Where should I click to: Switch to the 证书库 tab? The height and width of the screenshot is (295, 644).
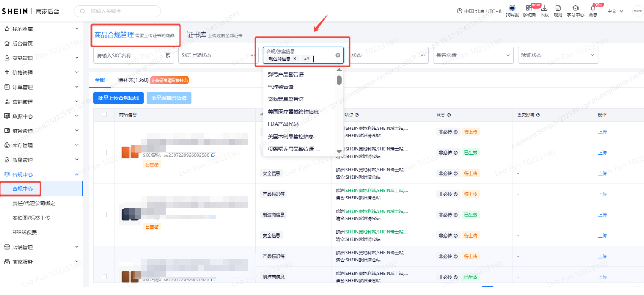(x=196, y=35)
